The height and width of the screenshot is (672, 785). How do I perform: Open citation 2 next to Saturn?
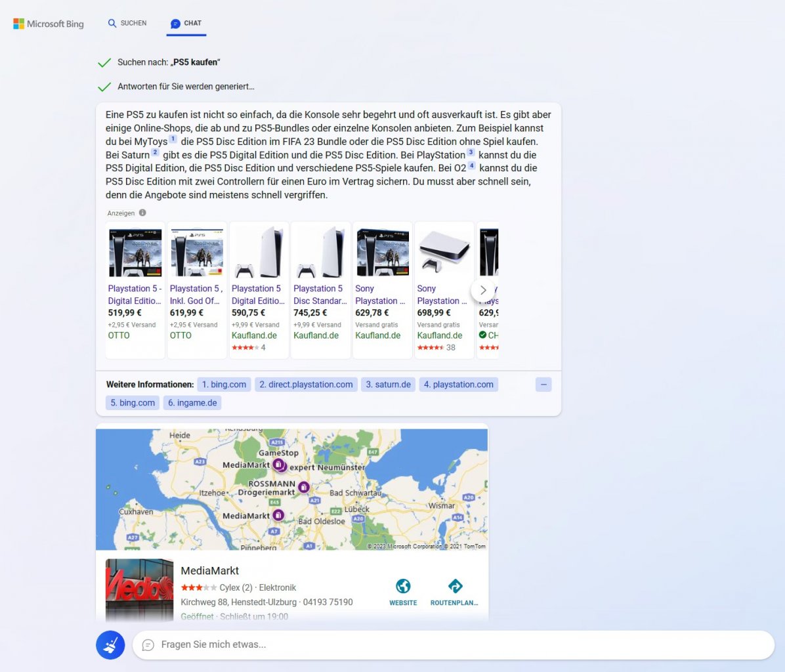[155, 152]
